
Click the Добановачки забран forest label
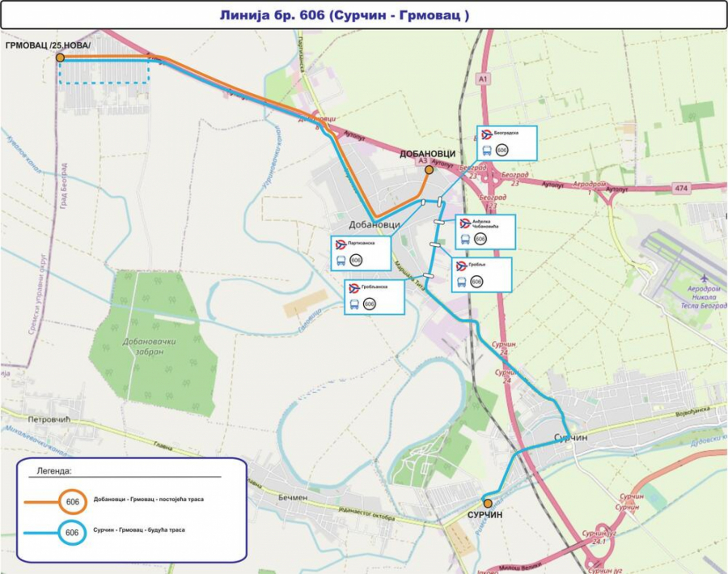point(149,347)
